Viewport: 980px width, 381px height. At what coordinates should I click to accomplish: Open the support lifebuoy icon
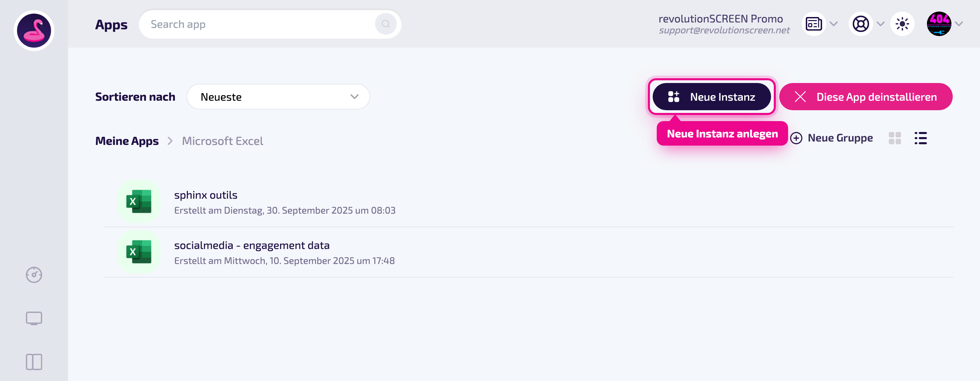click(860, 24)
